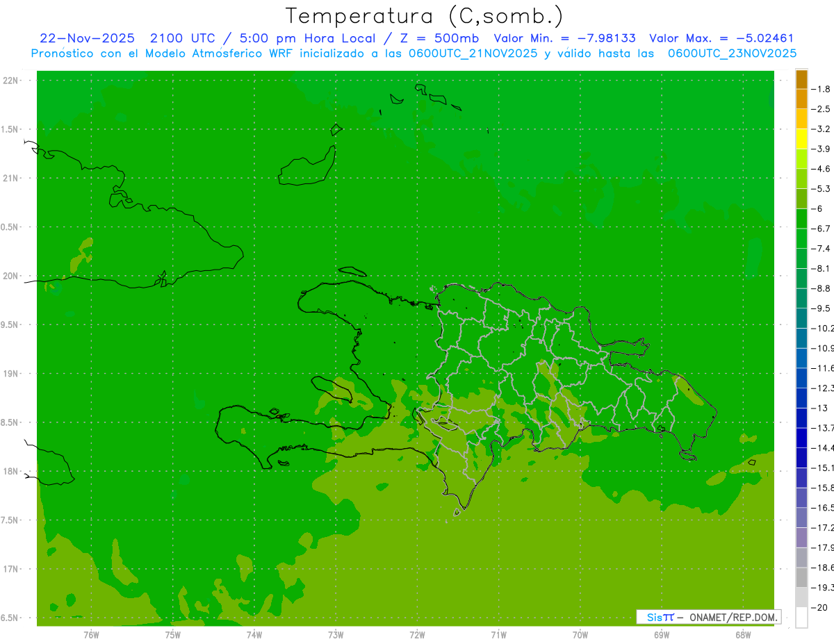
Task: Click the 76W longitude label
Action: tap(91, 634)
